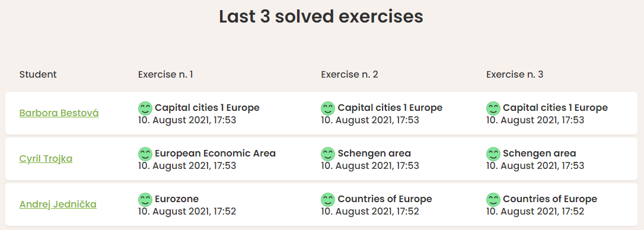Click smiley icon for Barbora's Exercise 2

coord(328,108)
